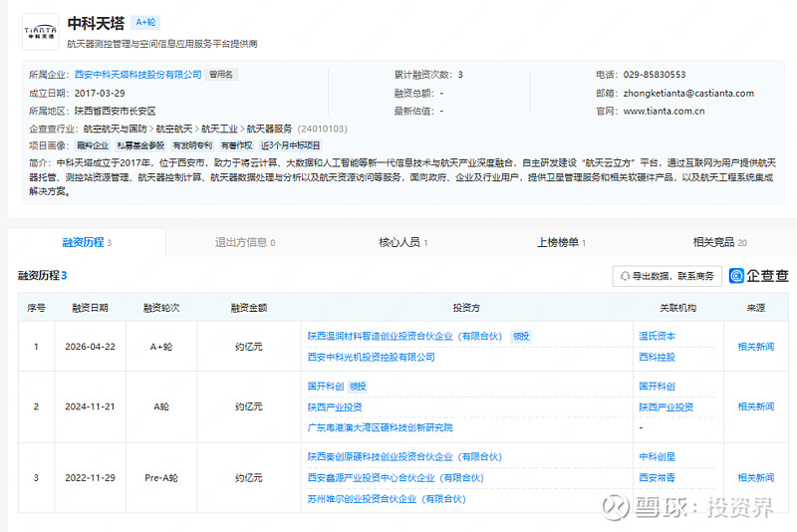
Task: Click the 私募基金参股 profile tag
Action: (140, 145)
